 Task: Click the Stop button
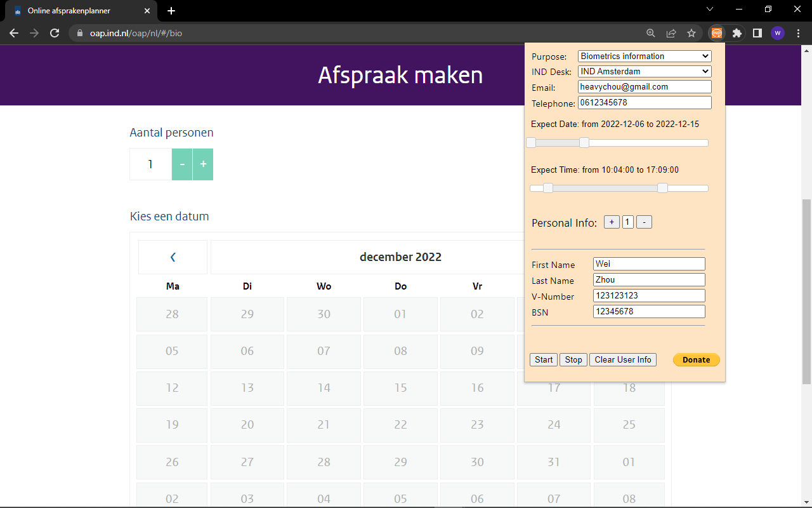click(x=573, y=360)
